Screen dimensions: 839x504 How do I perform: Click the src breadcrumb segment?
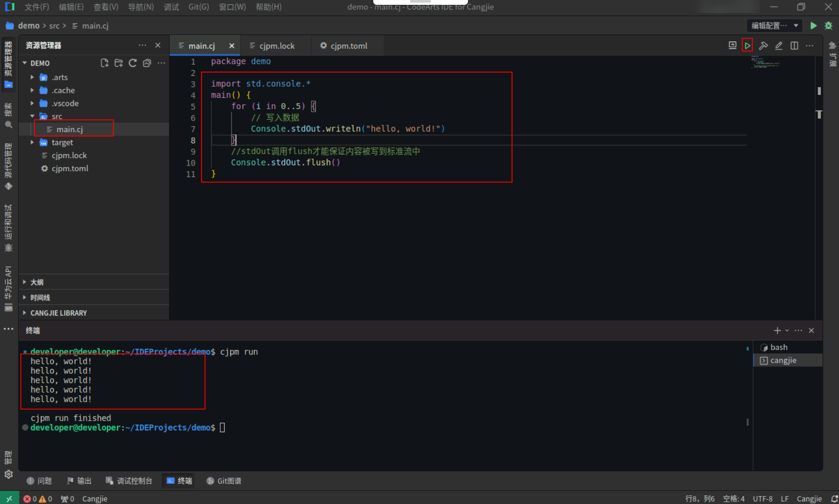54,26
